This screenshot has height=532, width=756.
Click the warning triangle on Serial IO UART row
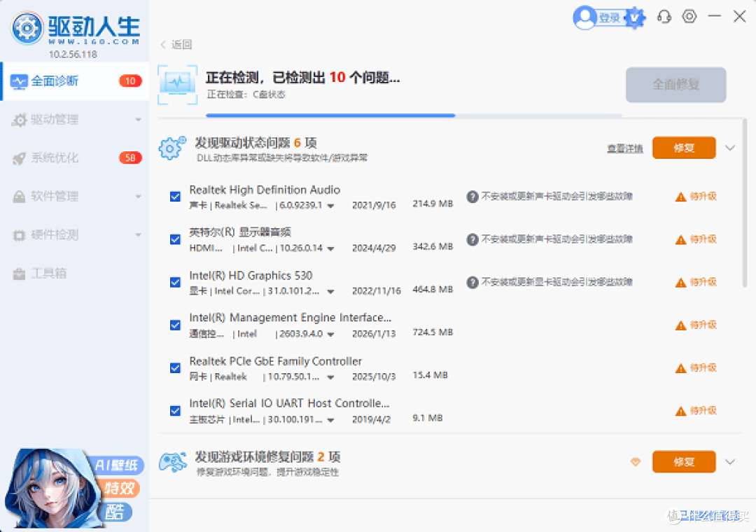[681, 412]
